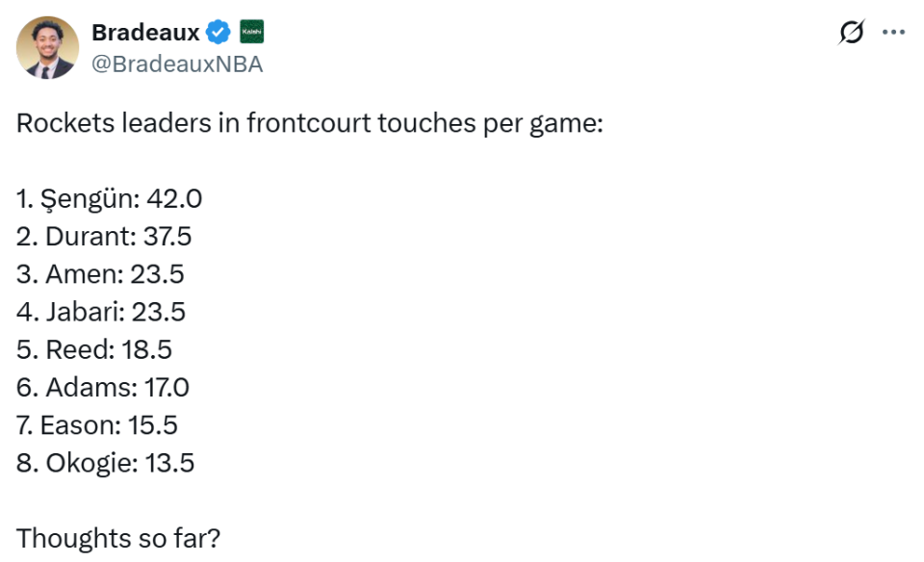Click the 'Amen: 23.5' entry
The image size is (924, 562).
[x=100, y=274]
